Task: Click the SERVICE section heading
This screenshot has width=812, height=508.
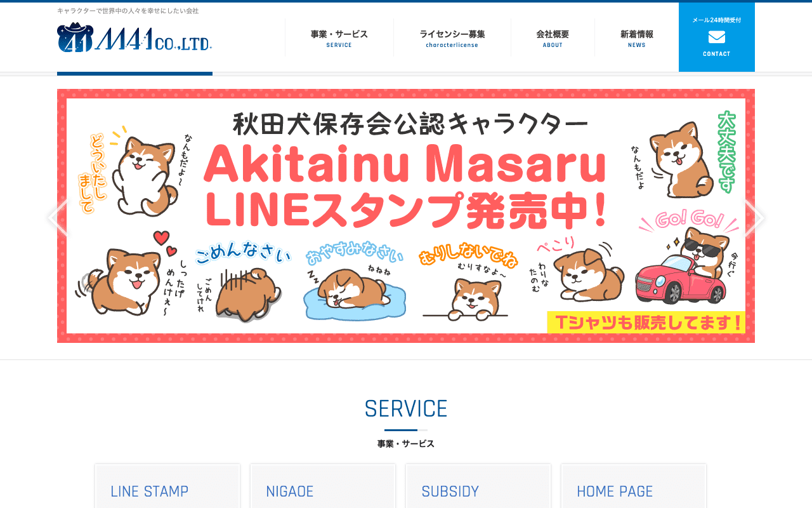Action: 406,408
